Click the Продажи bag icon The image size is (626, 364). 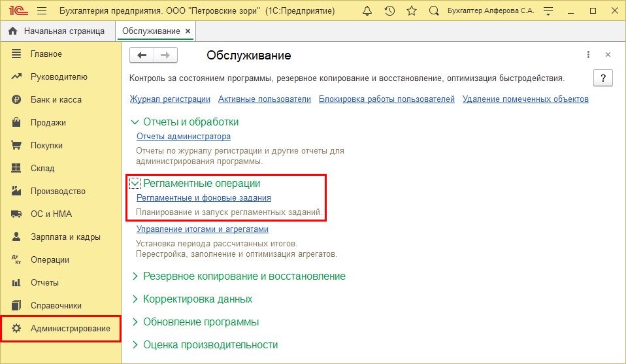click(16, 122)
